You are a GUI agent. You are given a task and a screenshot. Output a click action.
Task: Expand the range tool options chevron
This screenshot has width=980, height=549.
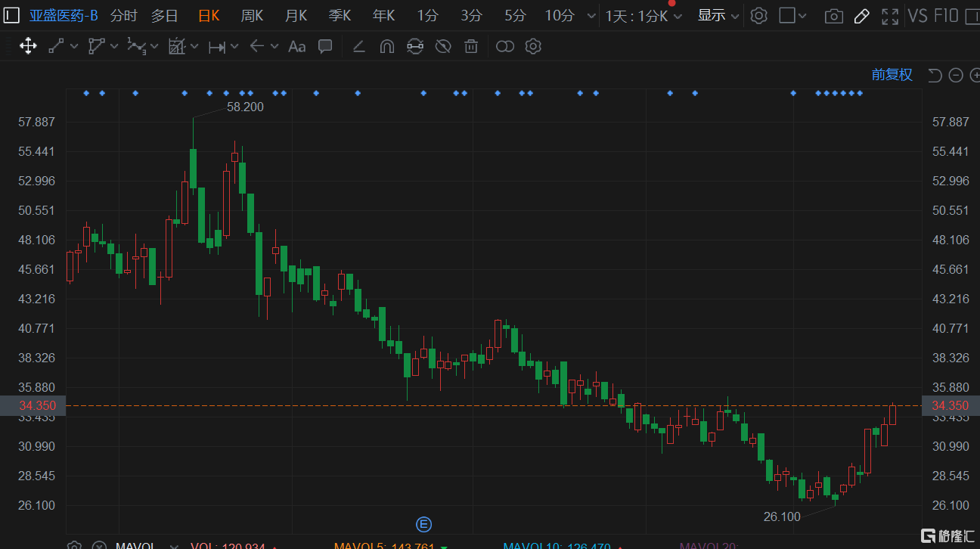(234, 46)
